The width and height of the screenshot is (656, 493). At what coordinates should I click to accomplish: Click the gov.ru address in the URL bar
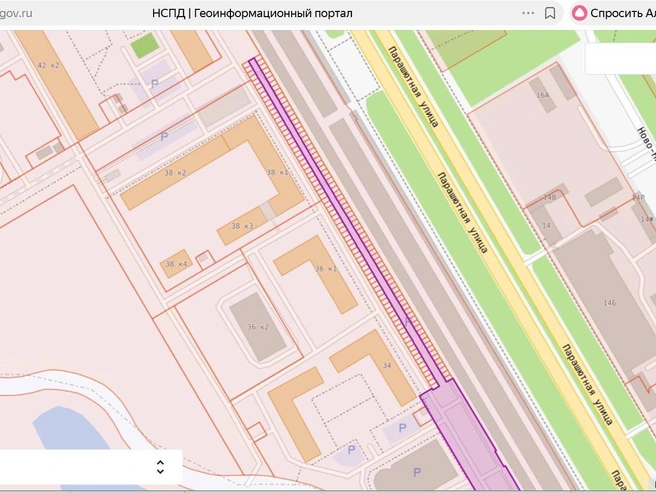16,13
